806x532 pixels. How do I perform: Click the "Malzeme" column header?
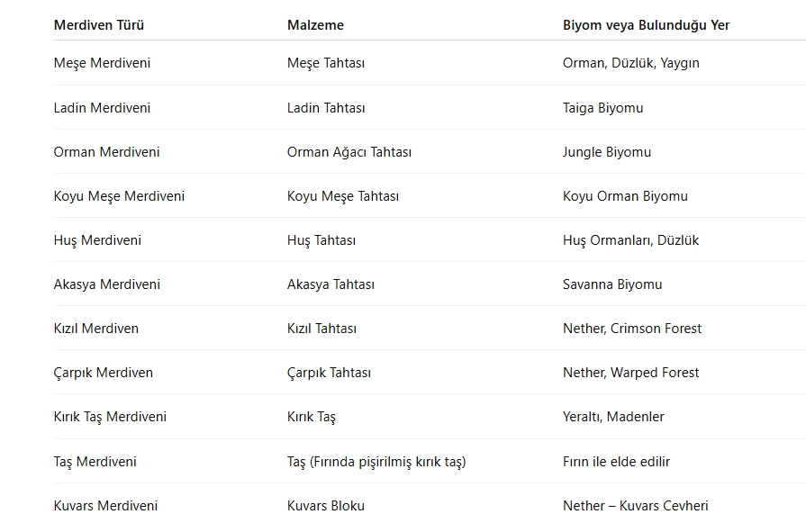(315, 25)
